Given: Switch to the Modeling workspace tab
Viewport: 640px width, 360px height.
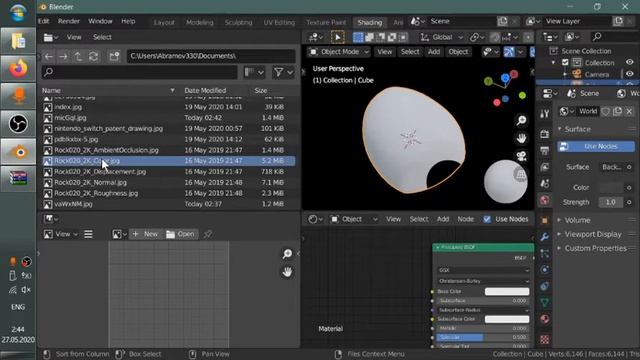Looking at the screenshot, I should pos(200,22).
